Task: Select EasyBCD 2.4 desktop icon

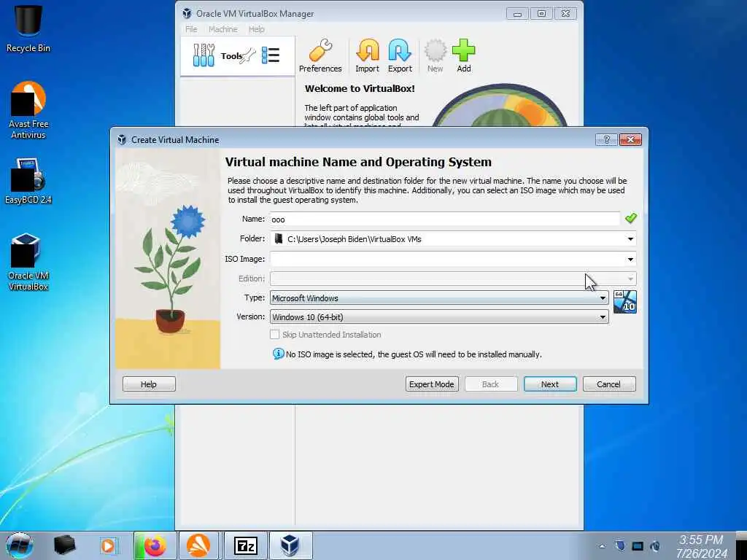Action: pos(28,181)
